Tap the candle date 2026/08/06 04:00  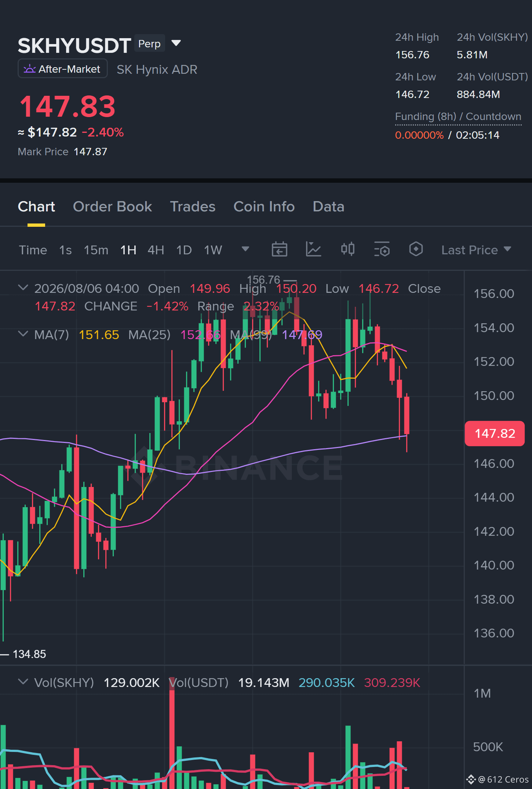(87, 288)
